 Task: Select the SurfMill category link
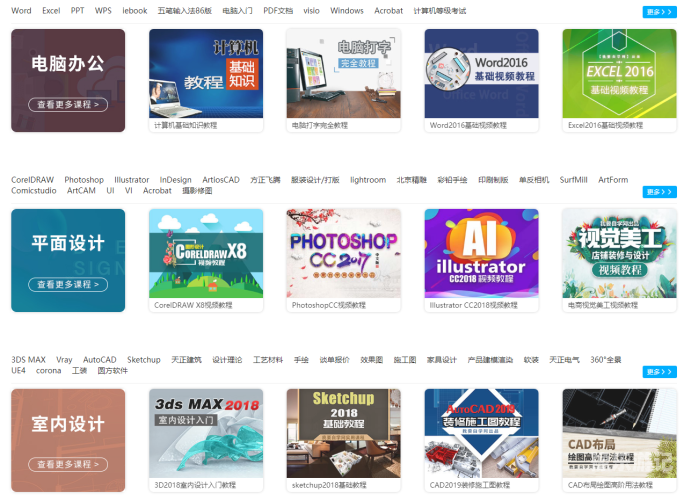(573, 180)
